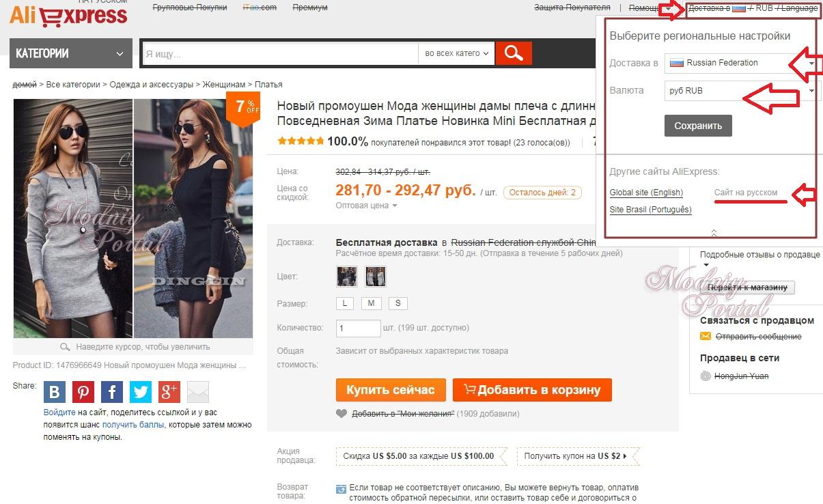Choose the black dress color swatch

[x=347, y=277]
